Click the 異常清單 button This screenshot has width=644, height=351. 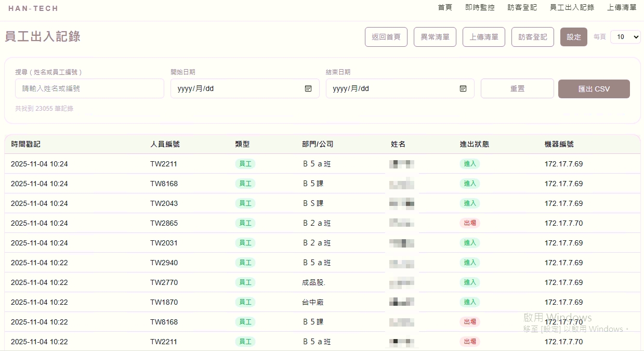click(x=435, y=37)
